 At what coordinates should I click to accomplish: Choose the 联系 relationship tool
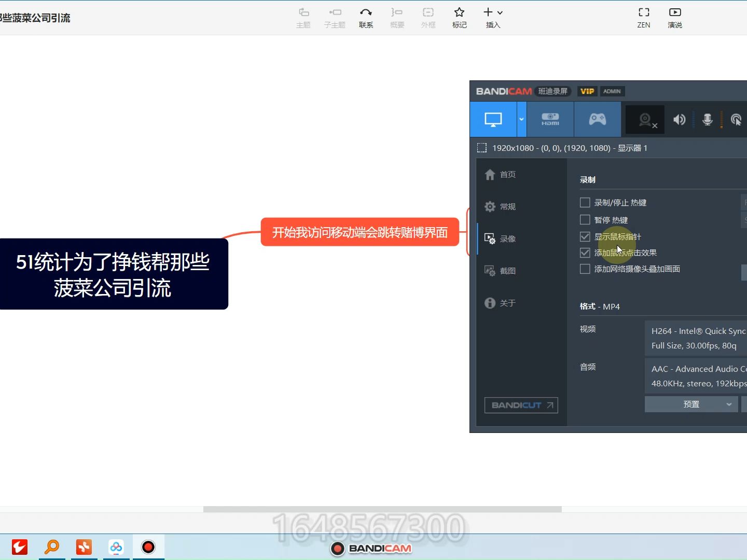click(x=366, y=18)
